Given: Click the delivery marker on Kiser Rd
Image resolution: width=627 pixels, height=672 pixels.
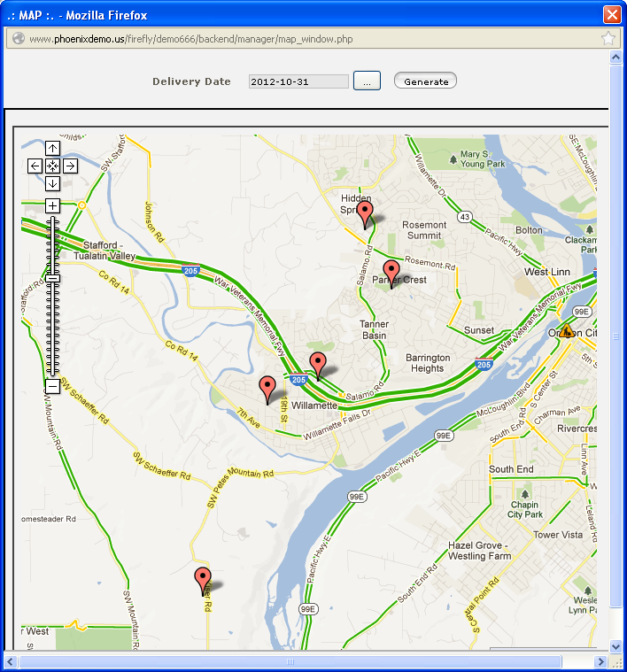Looking at the screenshot, I should [203, 581].
